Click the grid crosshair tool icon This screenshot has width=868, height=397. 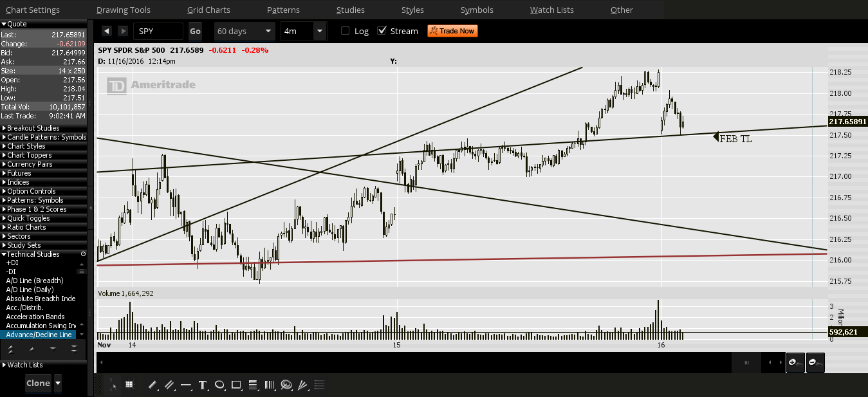129,385
